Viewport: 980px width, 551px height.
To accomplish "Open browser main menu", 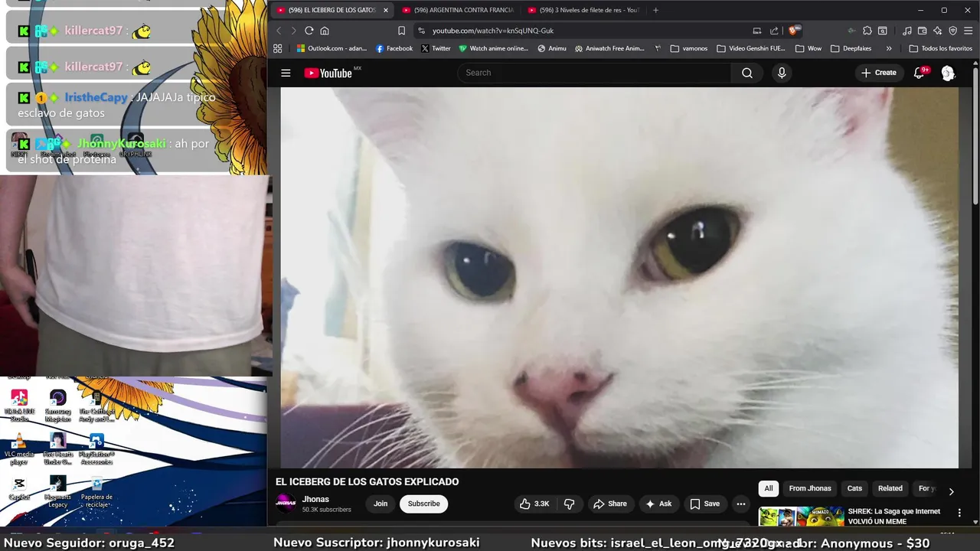I will (969, 31).
